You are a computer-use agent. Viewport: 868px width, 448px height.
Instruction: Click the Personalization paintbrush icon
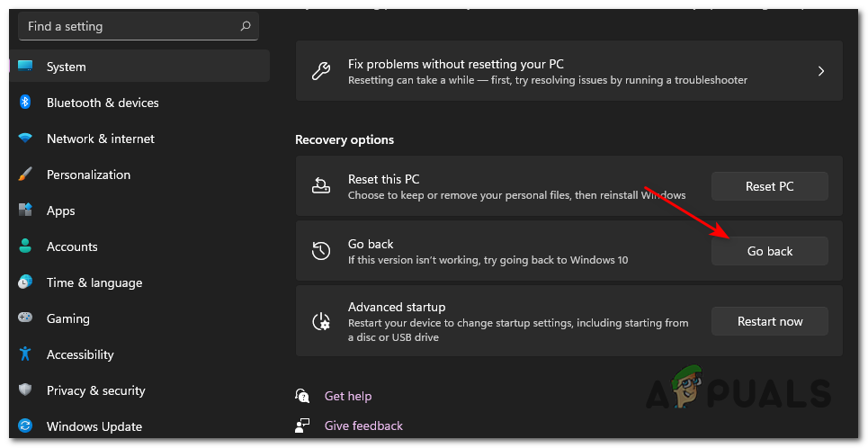click(x=25, y=175)
